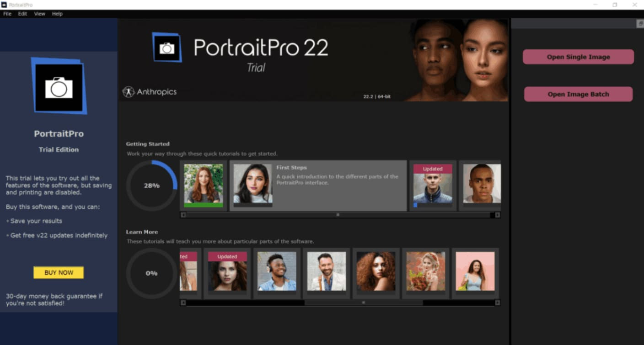
Task: Open the Updated tutorial with man in blue jacket
Action: click(x=433, y=186)
